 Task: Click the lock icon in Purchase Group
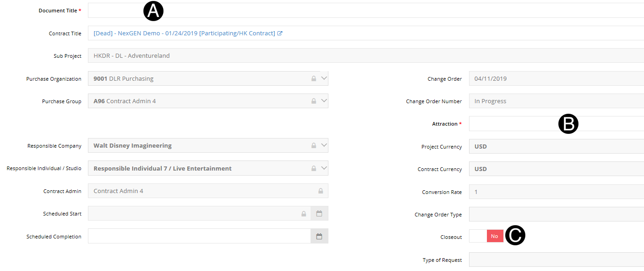pyautogui.click(x=314, y=101)
